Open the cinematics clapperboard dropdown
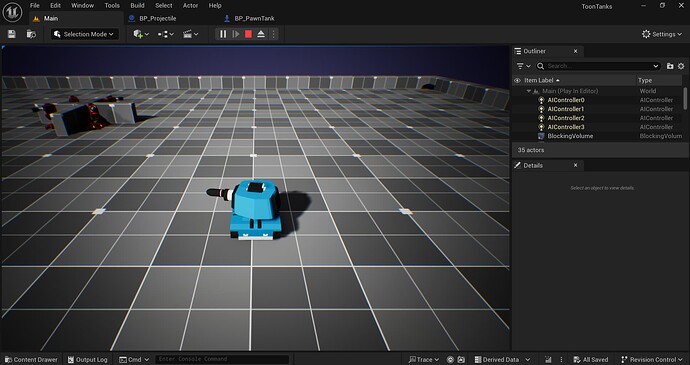Image resolution: width=690 pixels, height=365 pixels. (190, 34)
